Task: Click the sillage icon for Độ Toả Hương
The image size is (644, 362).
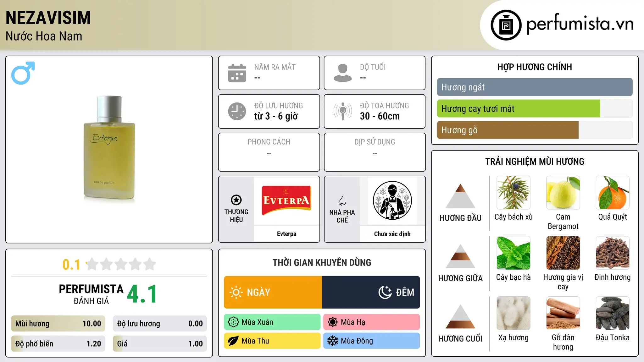Action: (343, 111)
